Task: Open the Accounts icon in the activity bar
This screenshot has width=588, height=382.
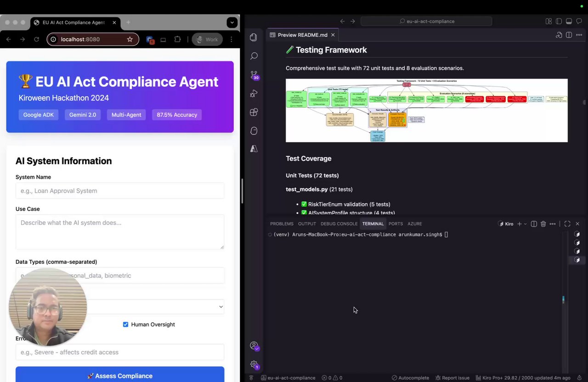Action: [x=254, y=346]
